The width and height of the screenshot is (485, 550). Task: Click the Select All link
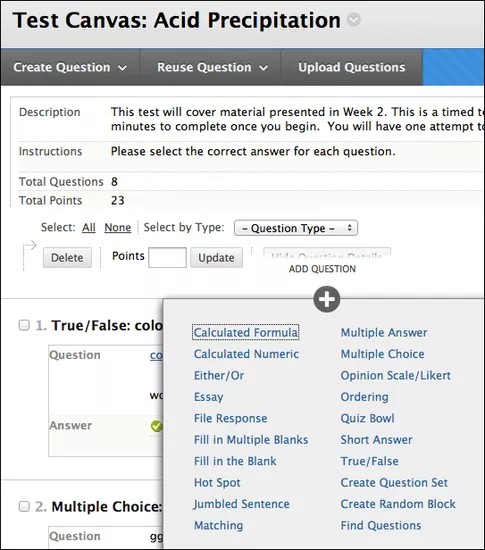point(89,228)
